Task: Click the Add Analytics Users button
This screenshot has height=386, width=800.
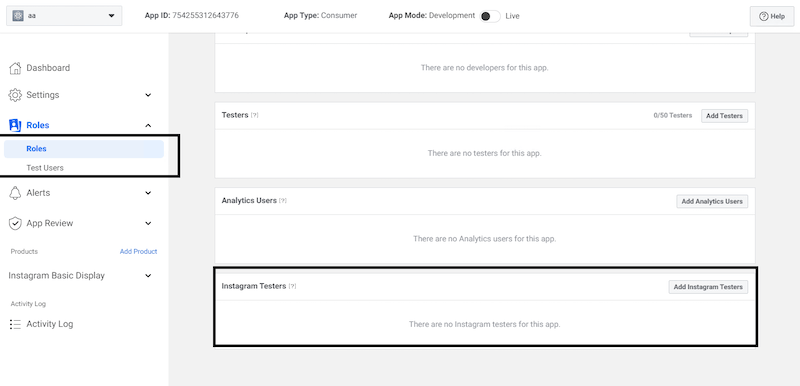Action: (712, 201)
